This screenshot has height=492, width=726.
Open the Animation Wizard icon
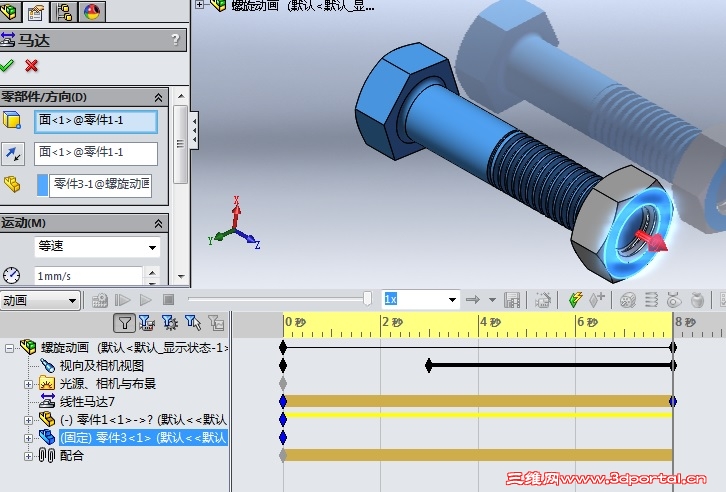[543, 300]
